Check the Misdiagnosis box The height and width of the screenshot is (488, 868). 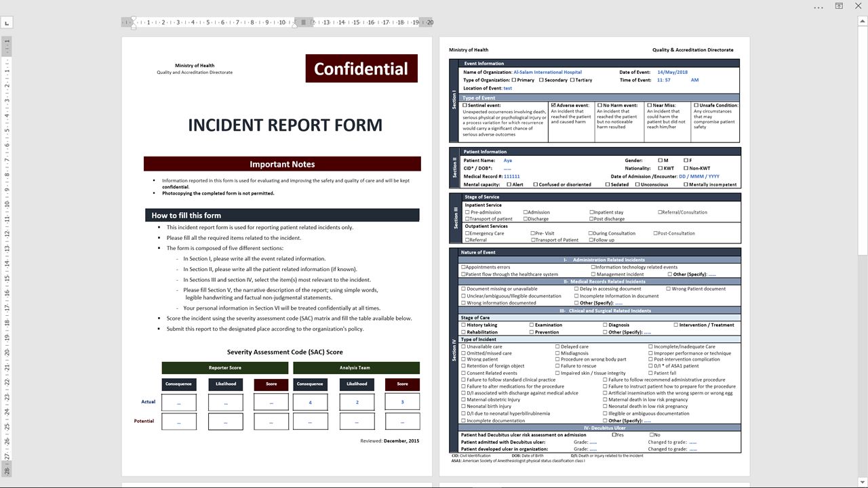(x=557, y=353)
